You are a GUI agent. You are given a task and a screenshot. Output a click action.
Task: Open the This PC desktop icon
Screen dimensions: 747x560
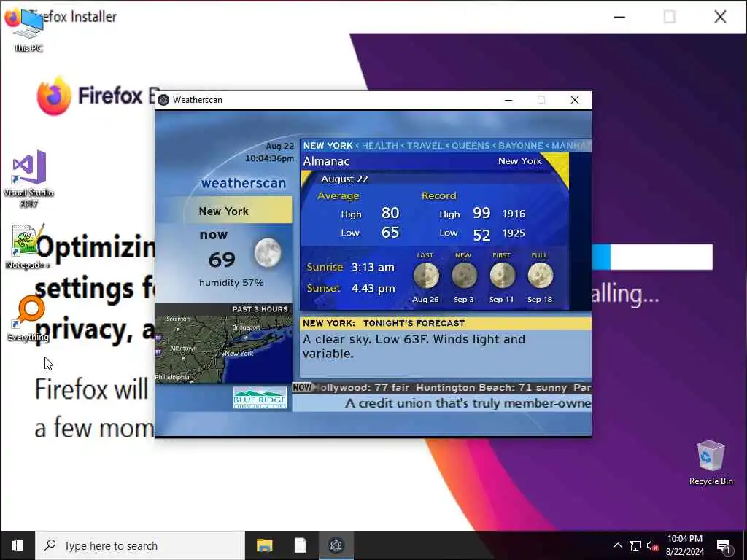click(x=28, y=28)
